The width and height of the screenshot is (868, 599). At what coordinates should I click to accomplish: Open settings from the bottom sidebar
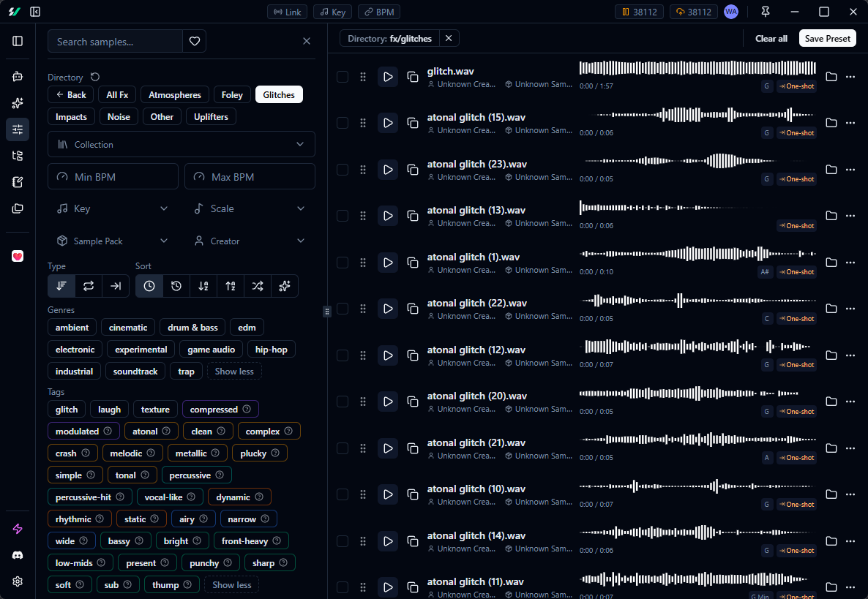click(17, 581)
